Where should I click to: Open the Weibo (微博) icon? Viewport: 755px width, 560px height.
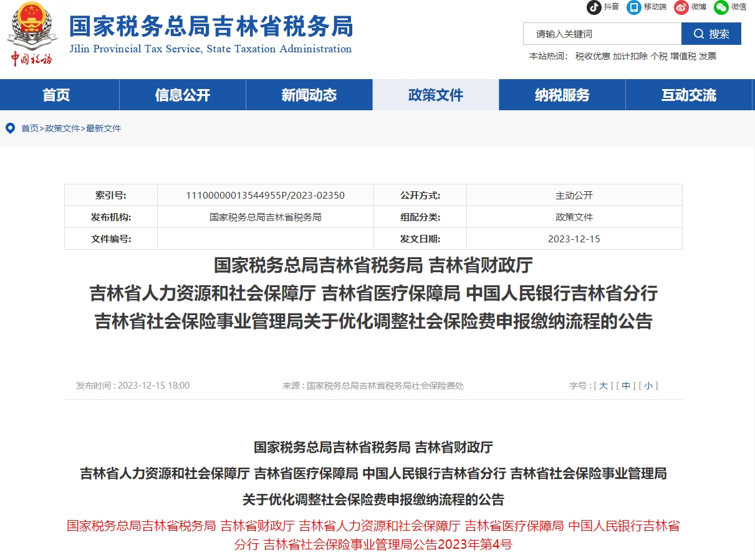tap(681, 7)
